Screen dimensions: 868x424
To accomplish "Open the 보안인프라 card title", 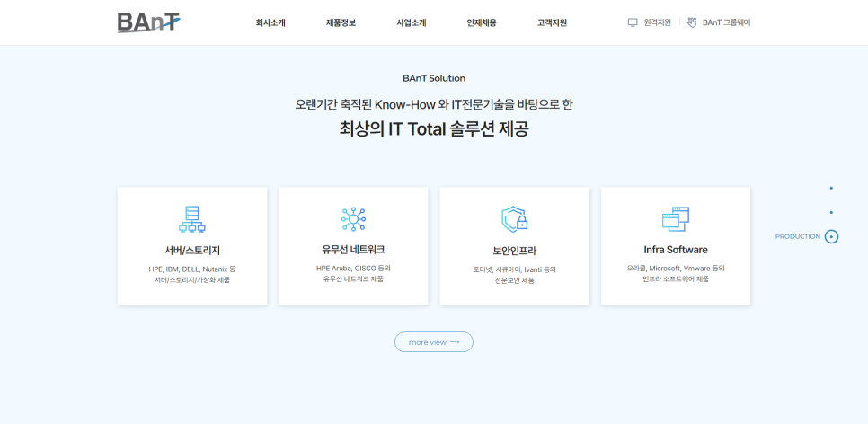I will (x=514, y=251).
